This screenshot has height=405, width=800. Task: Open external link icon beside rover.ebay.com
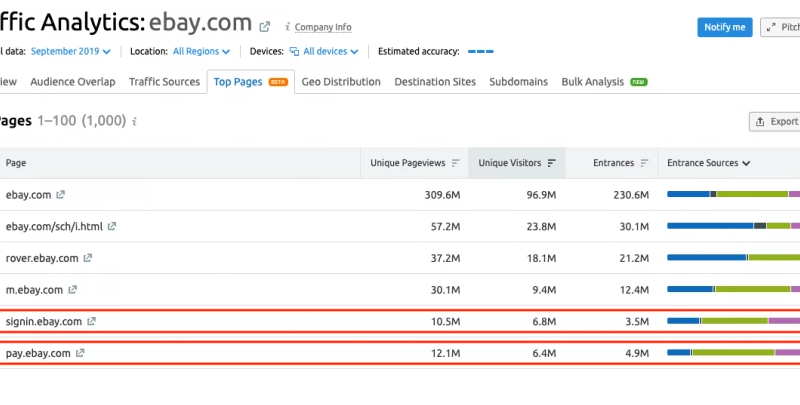coord(89,258)
